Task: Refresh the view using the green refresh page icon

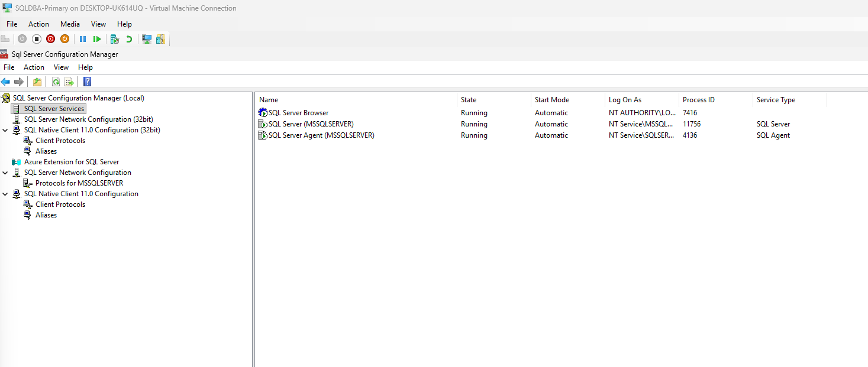Action: (56, 82)
